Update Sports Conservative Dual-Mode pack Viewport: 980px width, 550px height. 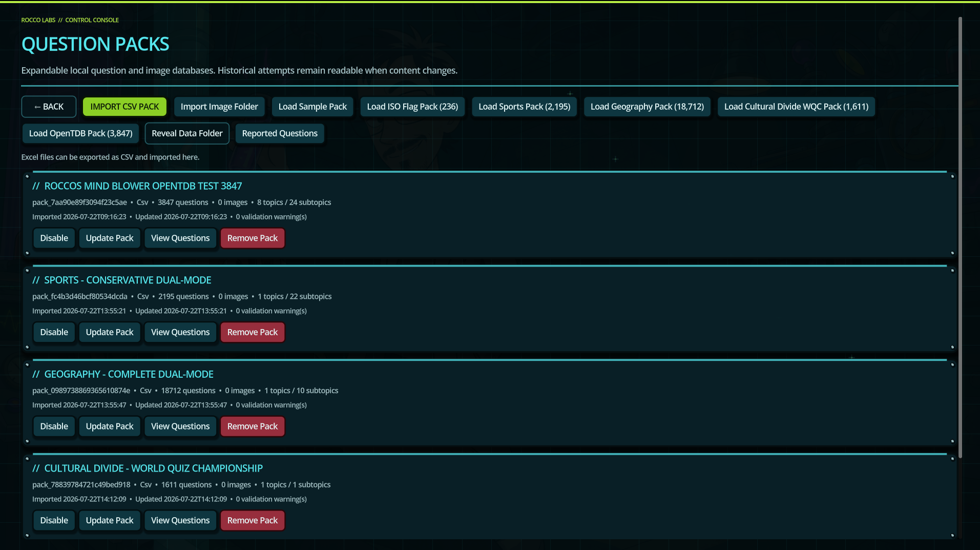[110, 332]
